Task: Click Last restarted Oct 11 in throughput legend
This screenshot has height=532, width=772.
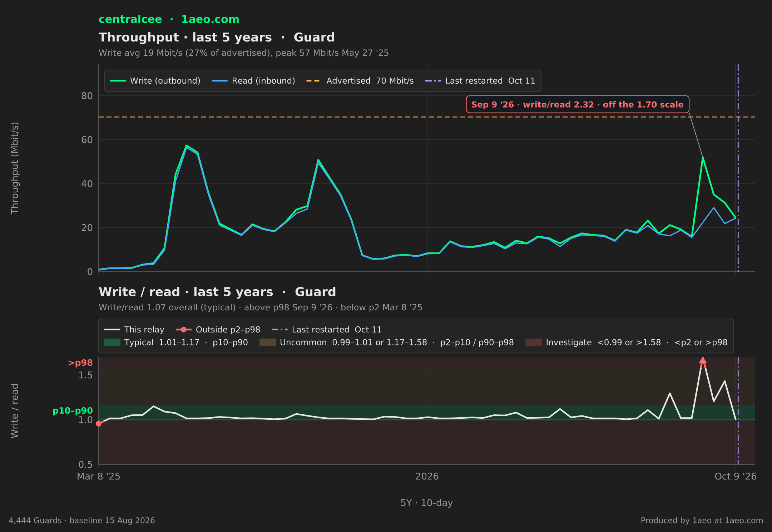Action: [x=480, y=81]
